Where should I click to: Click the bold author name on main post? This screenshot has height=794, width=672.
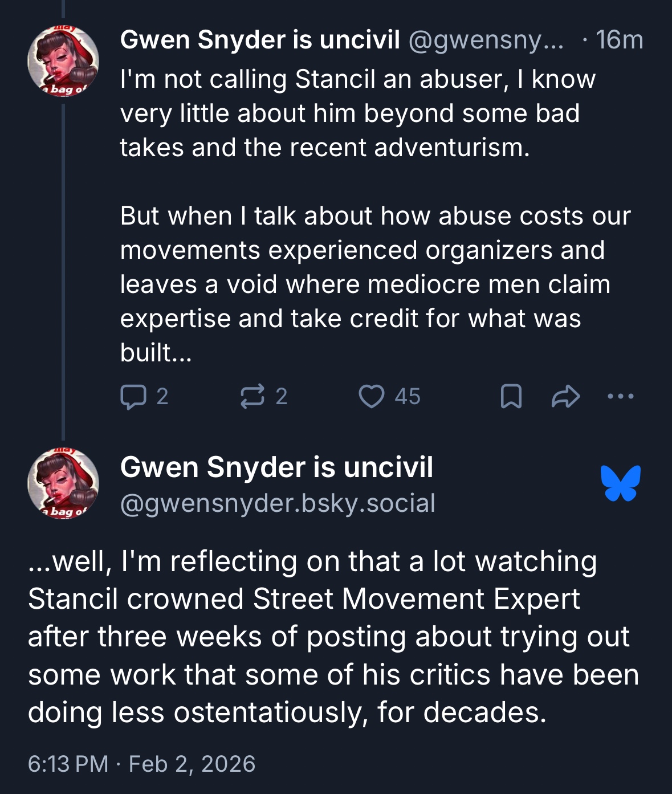pyautogui.click(x=276, y=467)
